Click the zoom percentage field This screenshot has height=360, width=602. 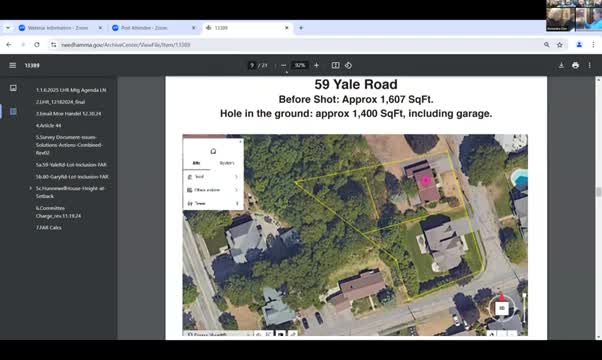[300, 65]
